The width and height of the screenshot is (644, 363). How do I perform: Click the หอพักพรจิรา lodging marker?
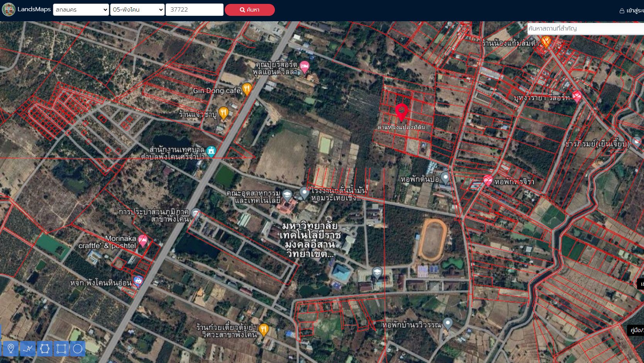488,181
